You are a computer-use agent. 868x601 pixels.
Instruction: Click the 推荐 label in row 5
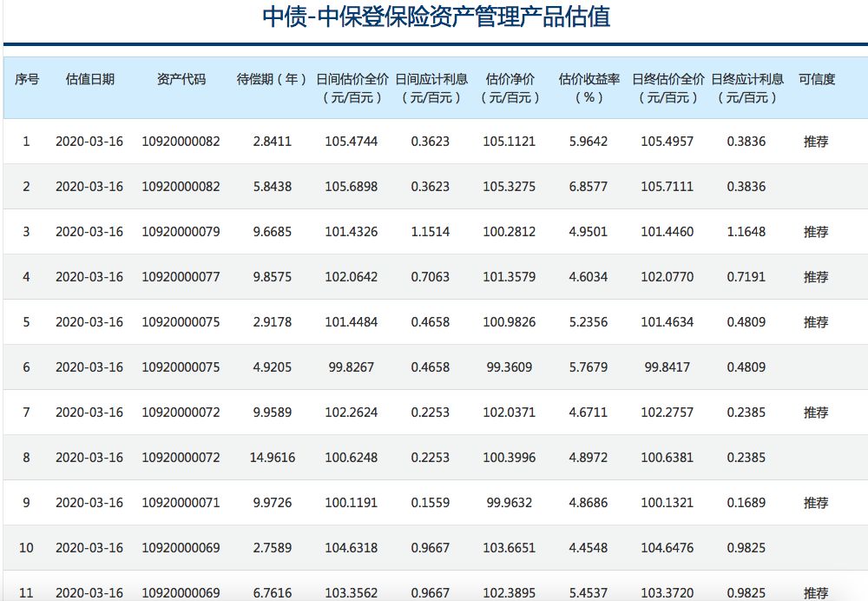816,322
